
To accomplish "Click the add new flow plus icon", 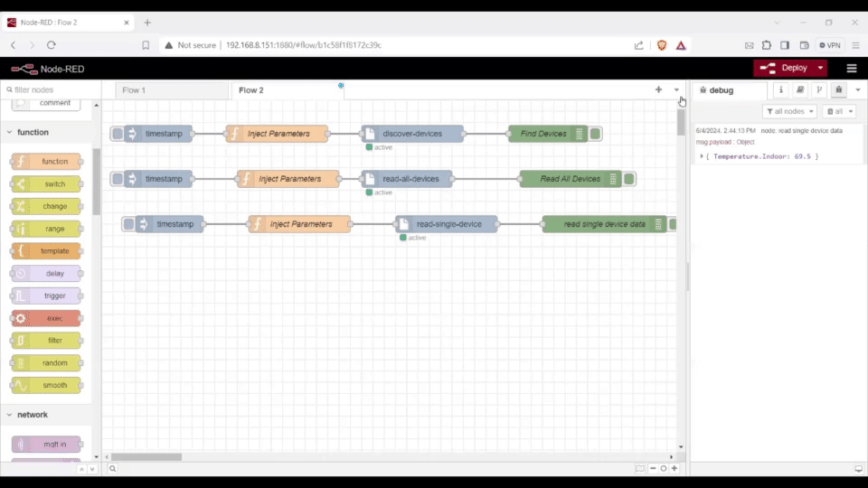I will pyautogui.click(x=658, y=90).
